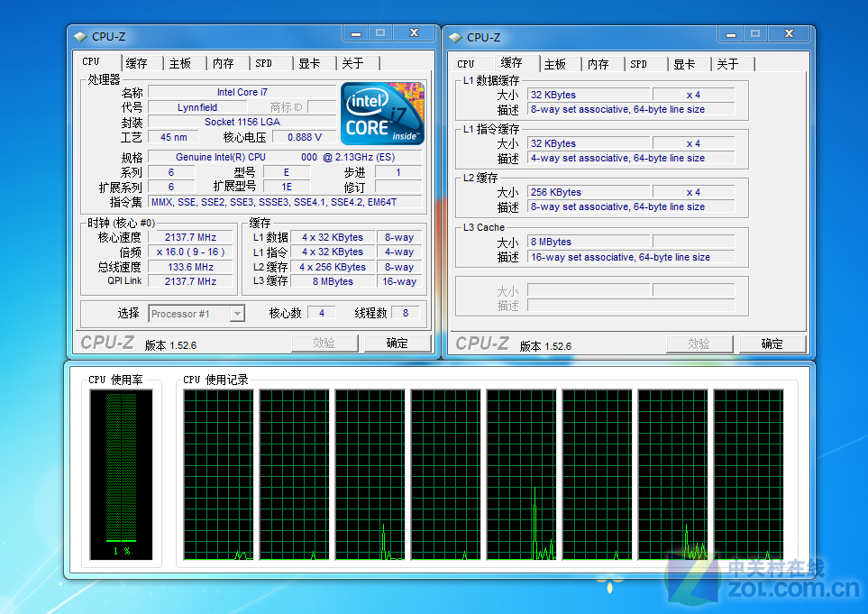The width and height of the screenshot is (868, 614).
Task: Close the right CPU-Z window
Action: tap(789, 33)
